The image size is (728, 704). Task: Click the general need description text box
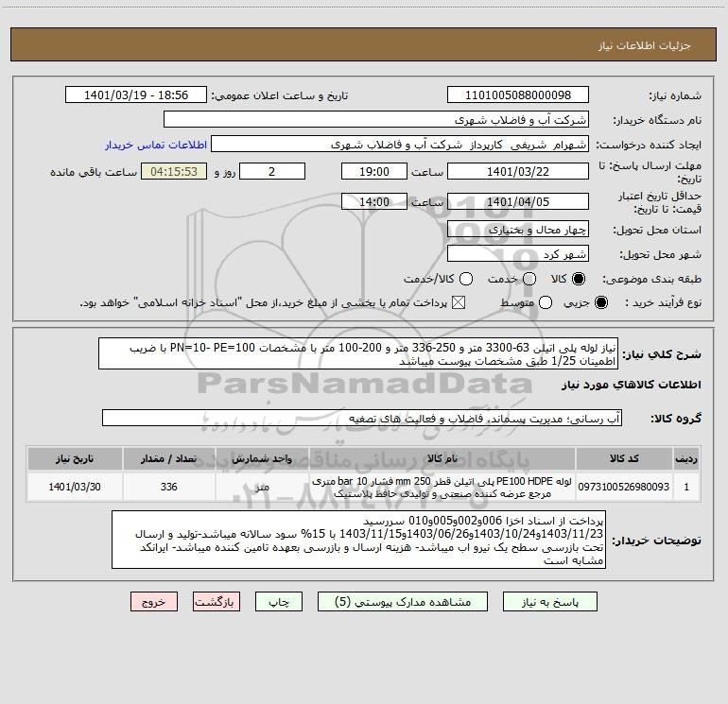pyautogui.click(x=358, y=354)
